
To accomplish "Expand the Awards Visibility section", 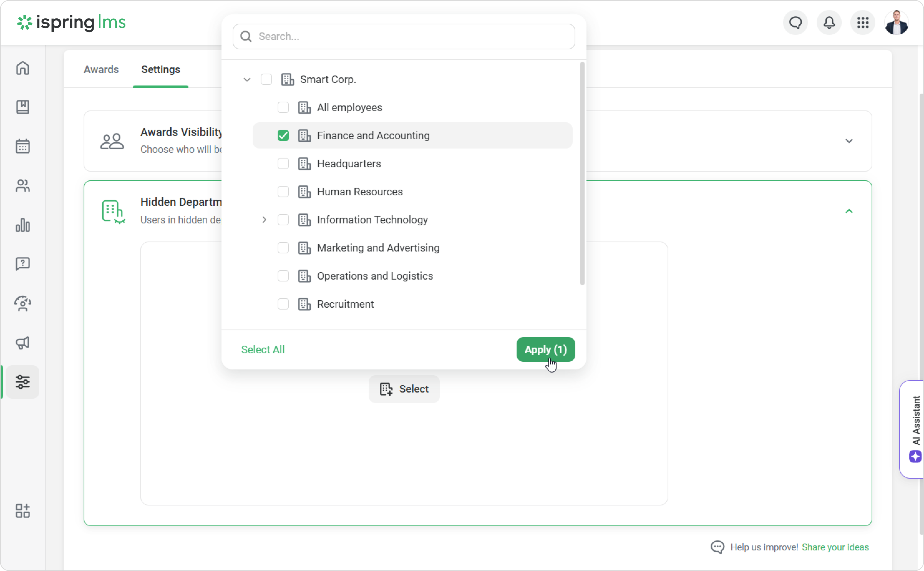I will pos(849,141).
